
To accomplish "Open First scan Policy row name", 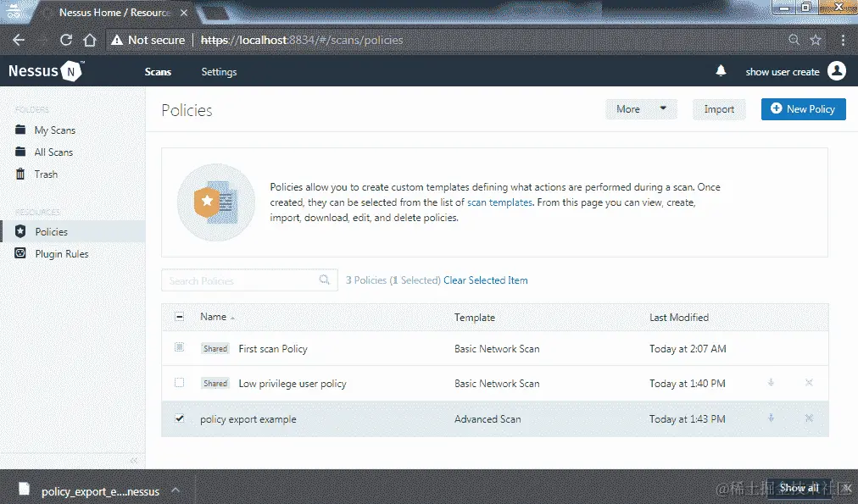I will click(x=273, y=349).
